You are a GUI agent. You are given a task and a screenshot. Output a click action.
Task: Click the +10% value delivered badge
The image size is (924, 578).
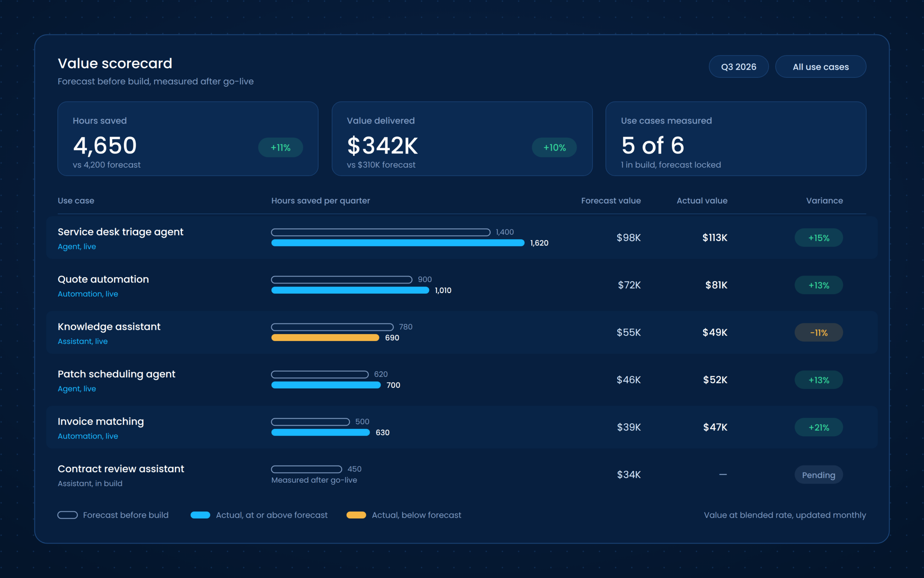click(554, 147)
